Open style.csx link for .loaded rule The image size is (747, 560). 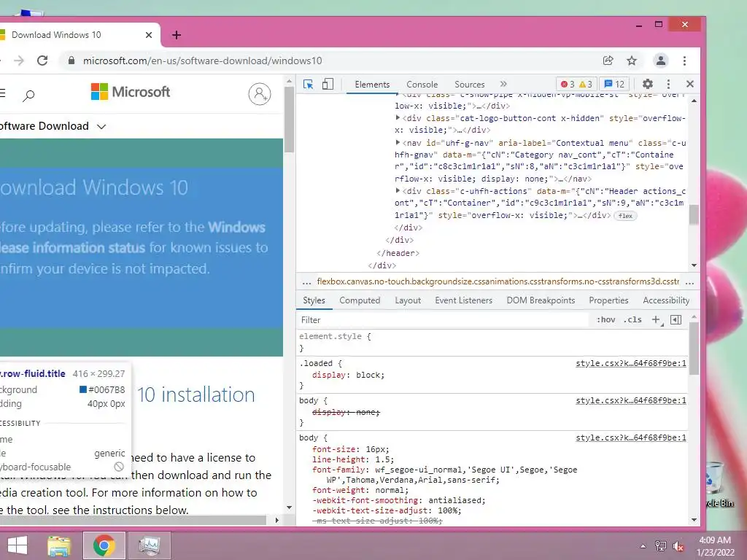pyautogui.click(x=631, y=363)
